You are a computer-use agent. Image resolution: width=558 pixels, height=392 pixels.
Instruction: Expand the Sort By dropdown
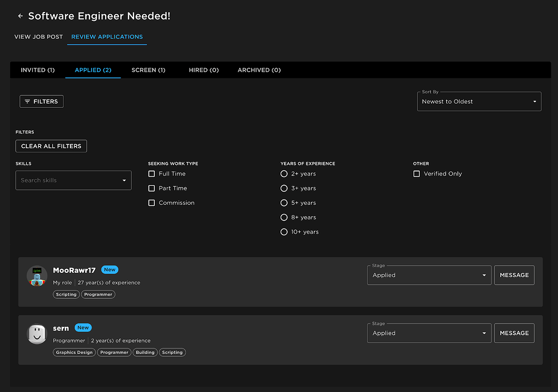point(479,102)
